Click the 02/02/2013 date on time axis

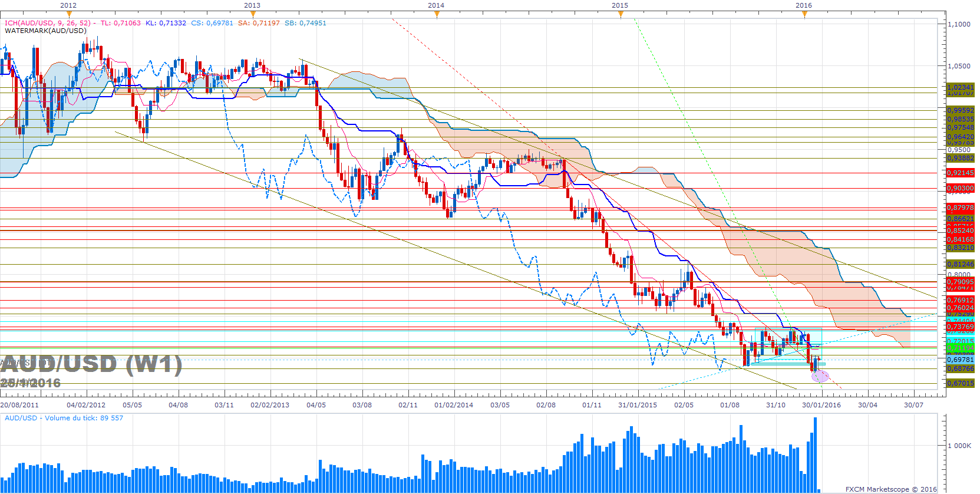pos(270,405)
